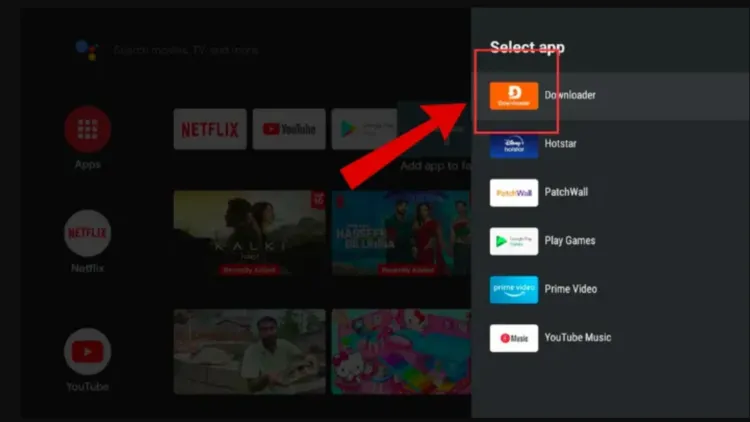This screenshot has height=422, width=750.
Task: Open the Kalki movie thumbnail
Action: [x=250, y=233]
